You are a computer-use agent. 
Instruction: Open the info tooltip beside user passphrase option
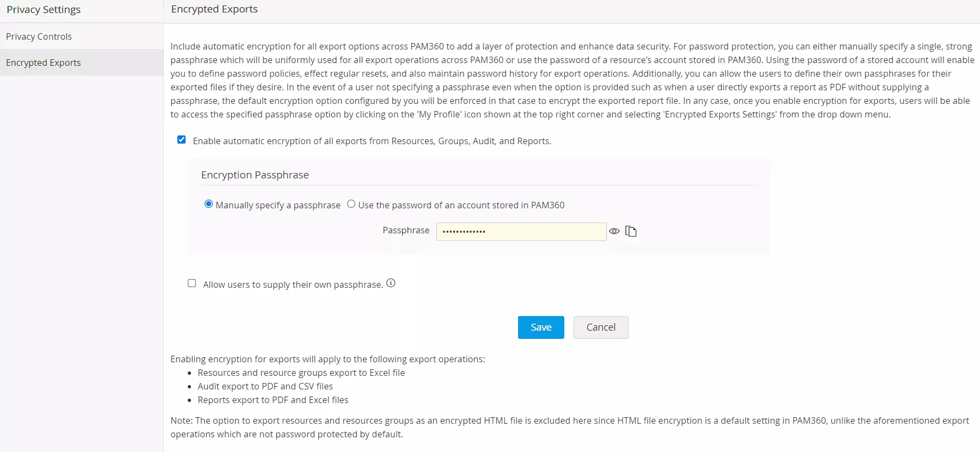click(x=391, y=282)
